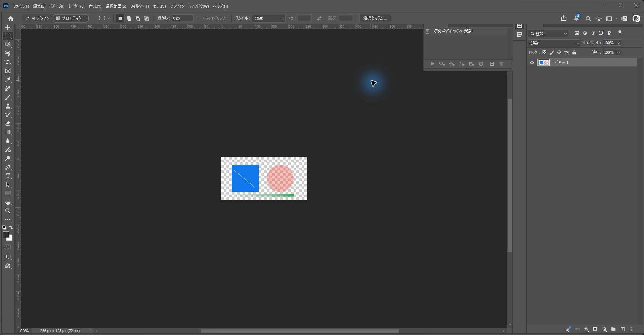
Task: Open the ウィンドウ(W) menu
Action: tap(199, 6)
